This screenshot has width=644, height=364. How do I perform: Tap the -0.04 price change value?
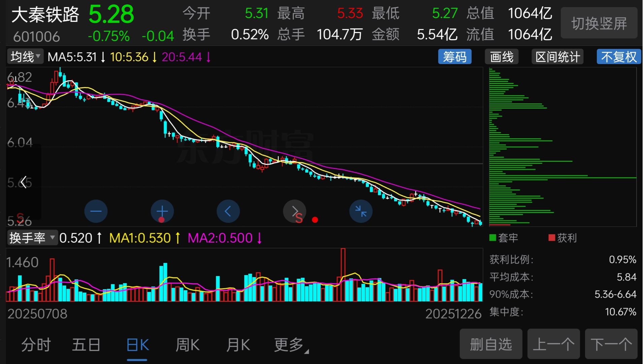[158, 36]
